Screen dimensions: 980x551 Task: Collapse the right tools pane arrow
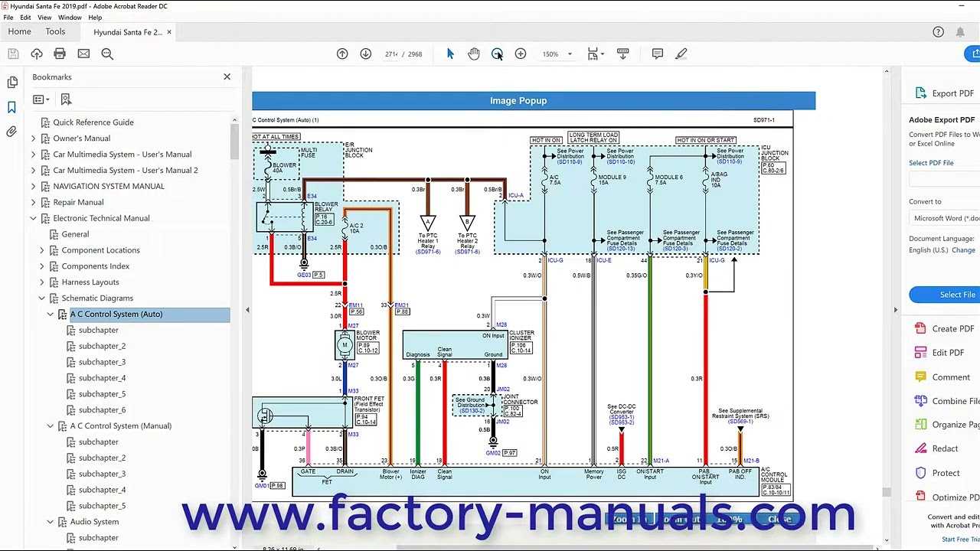click(x=896, y=310)
